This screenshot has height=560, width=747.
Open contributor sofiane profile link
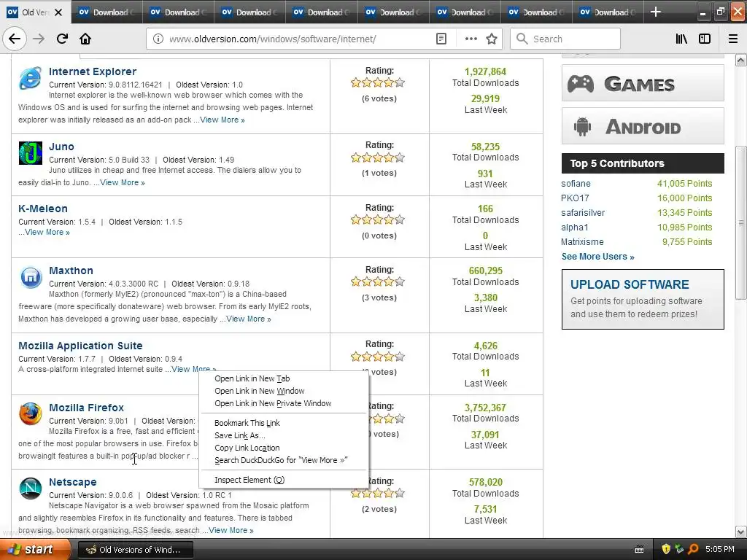(x=576, y=184)
